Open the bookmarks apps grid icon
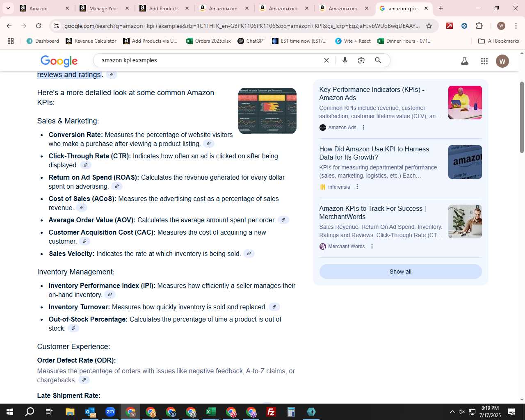 click(x=11, y=41)
